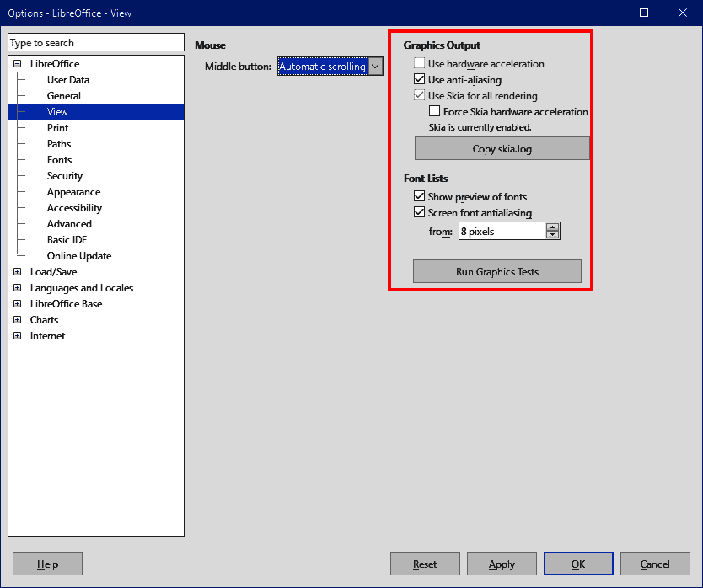Click the Apply button
This screenshot has height=588, width=703.
(x=502, y=564)
